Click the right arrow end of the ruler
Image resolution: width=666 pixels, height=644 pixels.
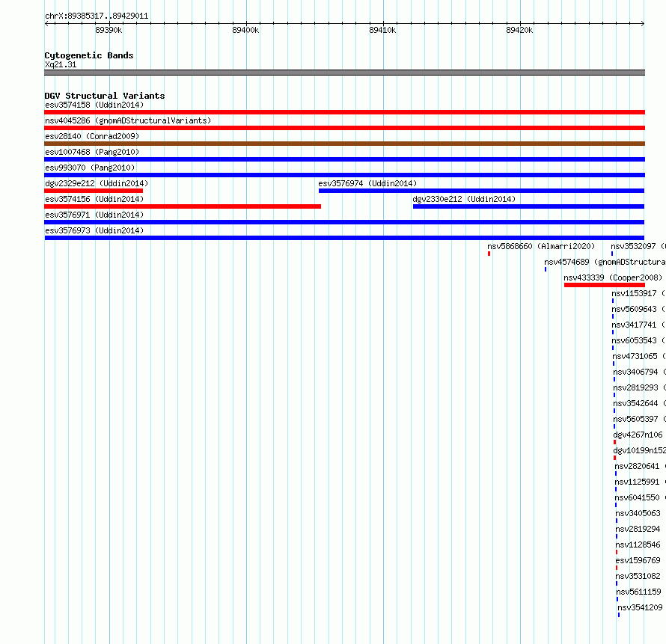(642, 24)
